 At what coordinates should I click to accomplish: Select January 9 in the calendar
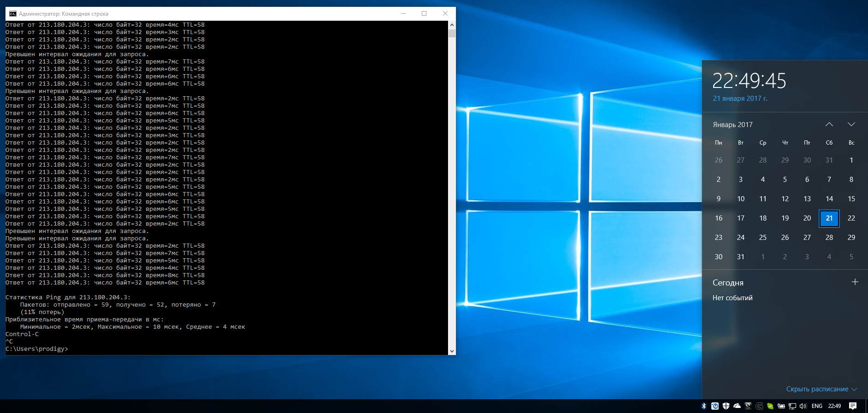pos(719,199)
